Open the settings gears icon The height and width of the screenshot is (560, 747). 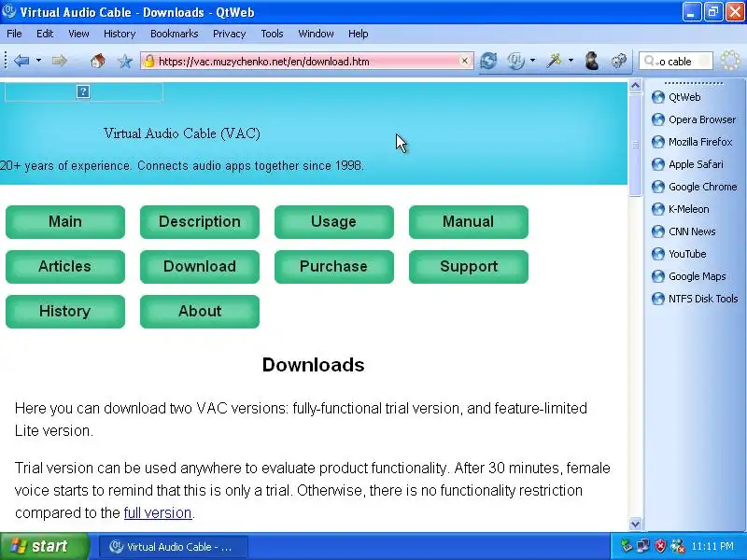[619, 61]
